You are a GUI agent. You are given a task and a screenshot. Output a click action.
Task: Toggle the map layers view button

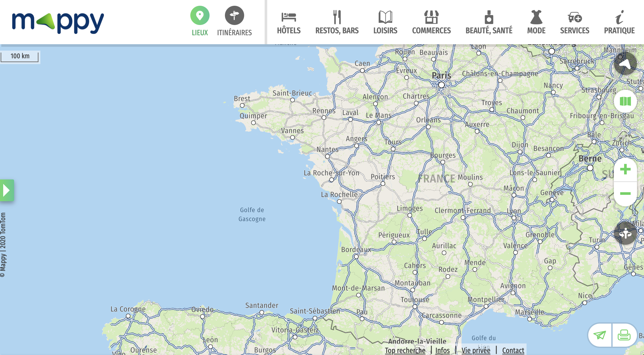[625, 102]
